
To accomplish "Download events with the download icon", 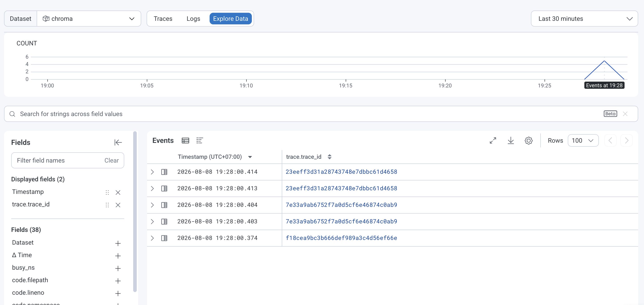I will 511,141.
